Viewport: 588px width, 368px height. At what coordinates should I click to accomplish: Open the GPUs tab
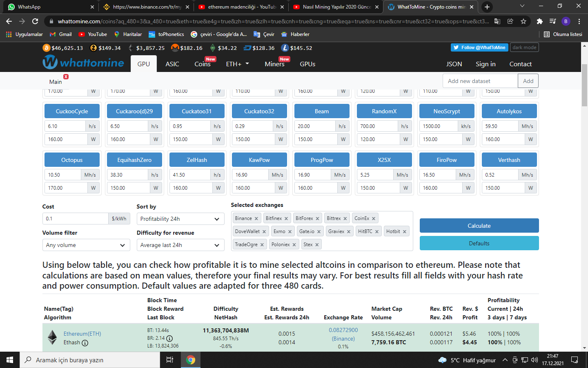307,64
